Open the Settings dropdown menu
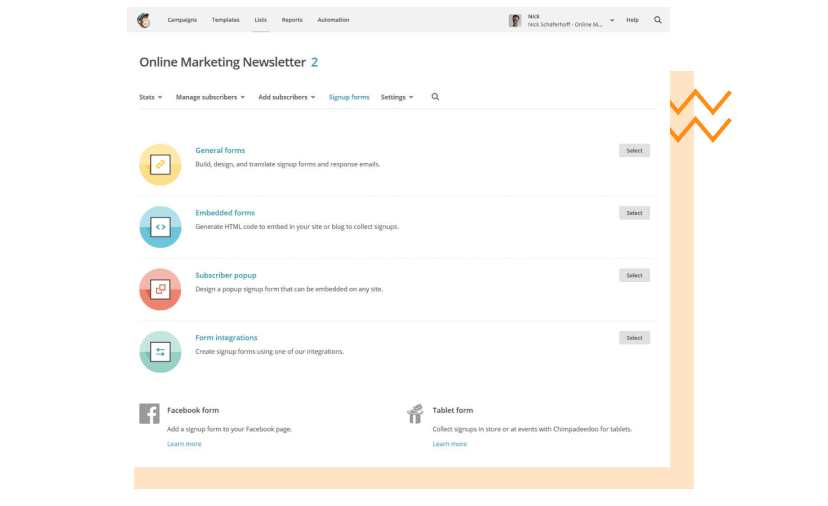Screen dimensions: 828x506 397,97
